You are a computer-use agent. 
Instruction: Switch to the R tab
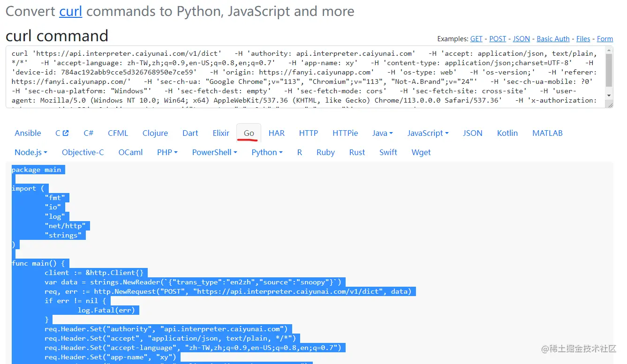click(300, 152)
